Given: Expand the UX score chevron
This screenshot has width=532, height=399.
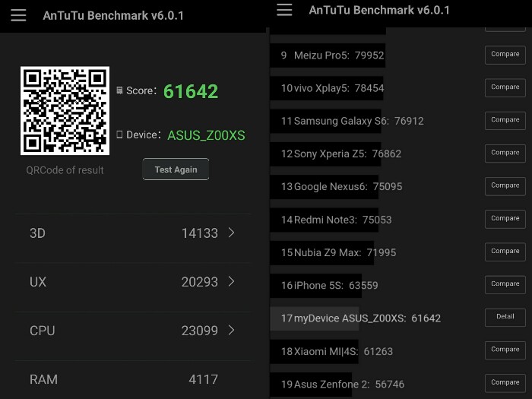Looking at the screenshot, I should click(x=231, y=282).
